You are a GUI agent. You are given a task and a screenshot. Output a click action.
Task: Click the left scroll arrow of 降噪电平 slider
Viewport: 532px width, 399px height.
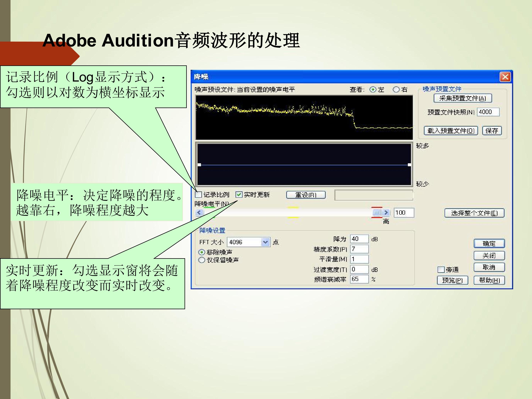click(199, 213)
